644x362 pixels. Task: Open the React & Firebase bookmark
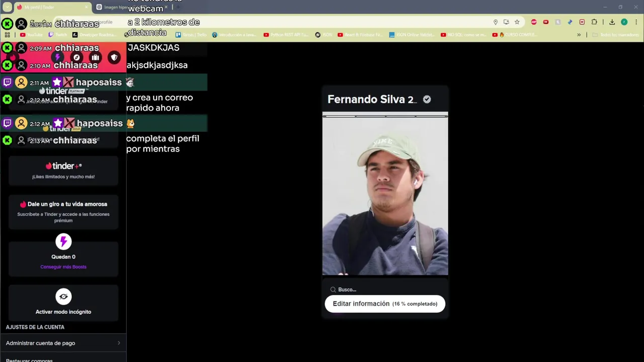coord(360,35)
